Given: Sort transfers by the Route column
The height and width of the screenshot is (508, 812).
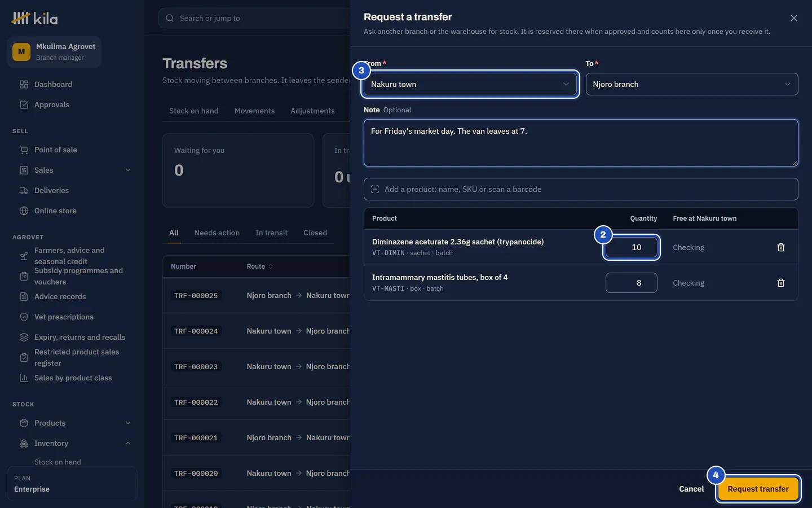Looking at the screenshot, I should coord(259,266).
